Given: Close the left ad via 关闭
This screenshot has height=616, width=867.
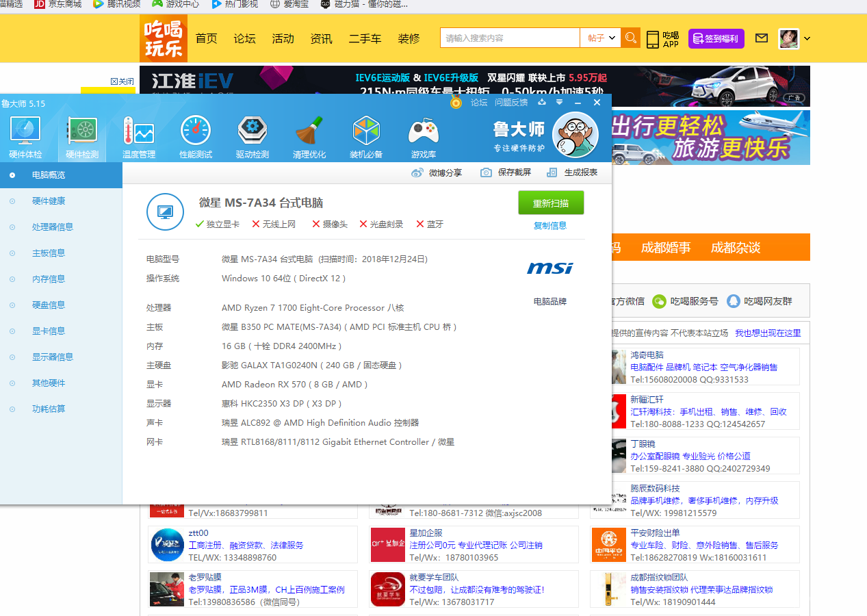Looking at the screenshot, I should (122, 81).
